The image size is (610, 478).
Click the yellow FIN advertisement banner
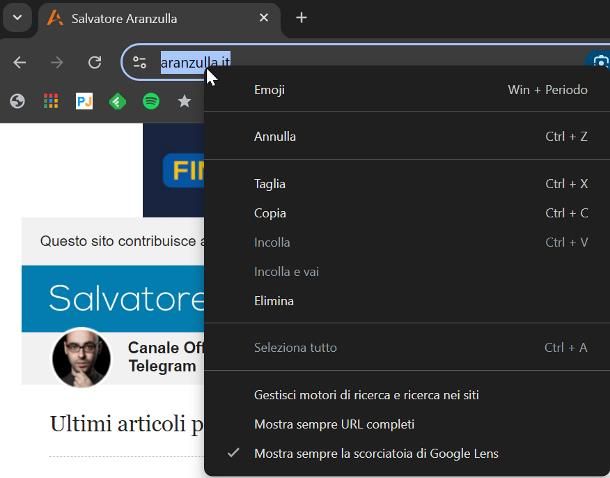(174, 170)
